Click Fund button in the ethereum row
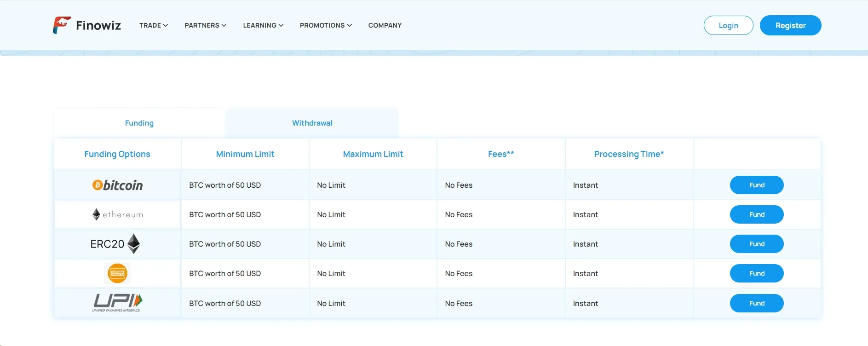Screen dimensions: 868x346 [x=757, y=214]
